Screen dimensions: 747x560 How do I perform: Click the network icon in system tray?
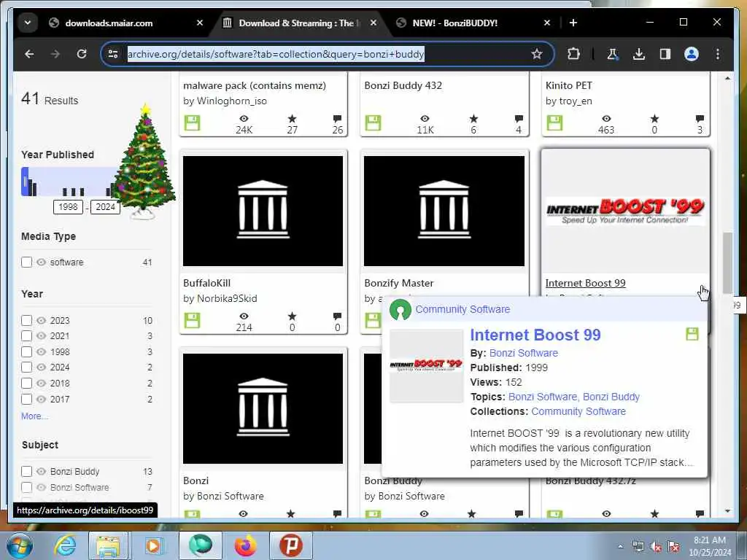pos(638,547)
